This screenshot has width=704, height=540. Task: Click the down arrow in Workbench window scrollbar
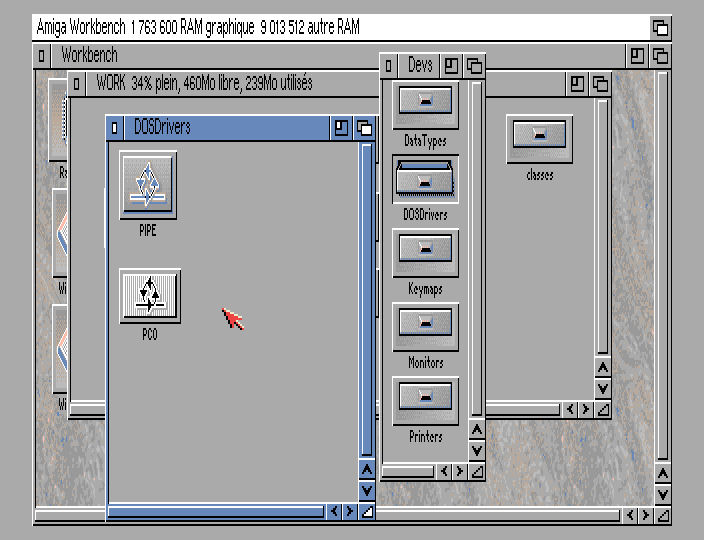pyautogui.click(x=663, y=494)
